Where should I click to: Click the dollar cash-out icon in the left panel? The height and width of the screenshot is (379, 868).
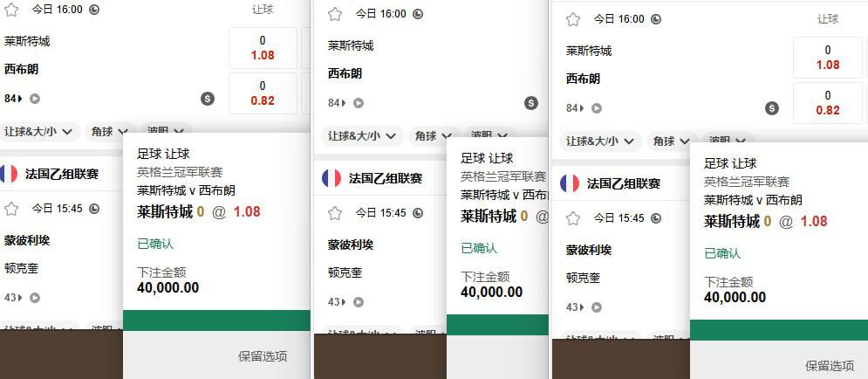coord(207,99)
